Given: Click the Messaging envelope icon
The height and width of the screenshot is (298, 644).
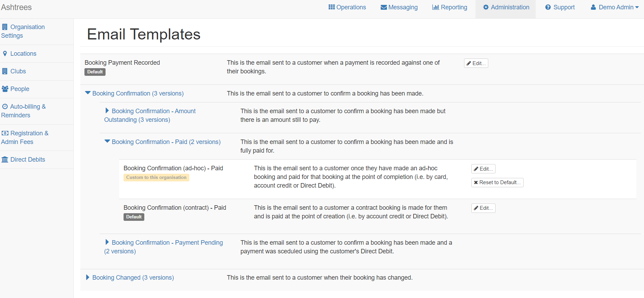Looking at the screenshot, I should click(383, 7).
